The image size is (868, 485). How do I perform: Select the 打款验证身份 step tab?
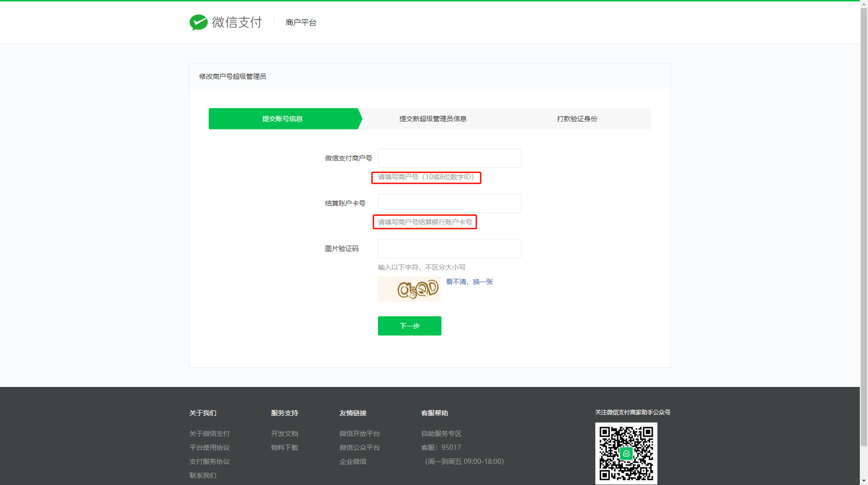point(577,119)
